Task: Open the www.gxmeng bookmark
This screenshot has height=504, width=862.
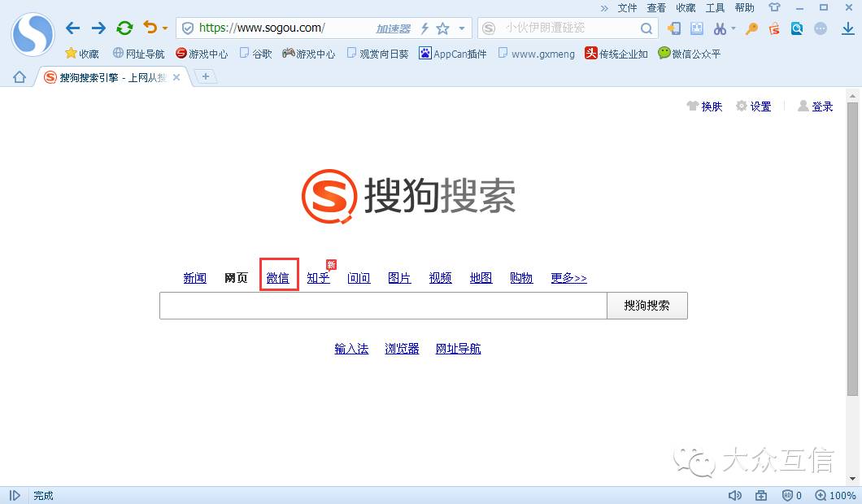Action: pyautogui.click(x=537, y=54)
